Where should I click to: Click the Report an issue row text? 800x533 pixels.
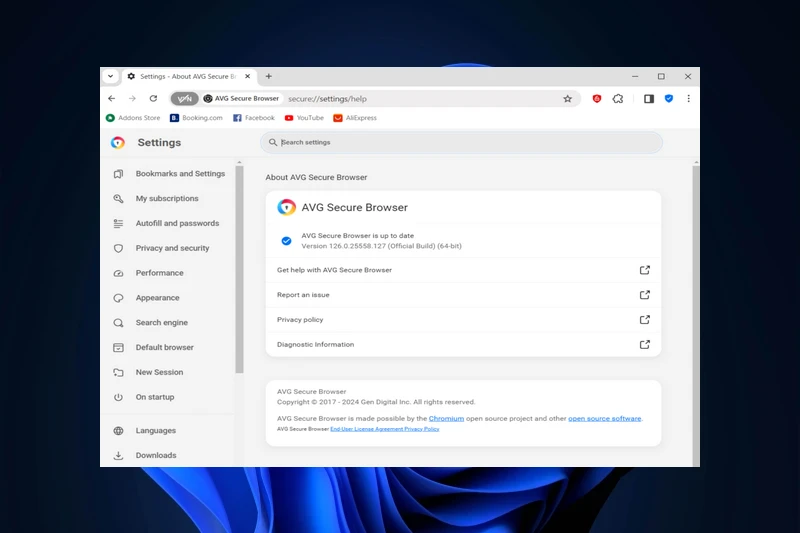pyautogui.click(x=303, y=295)
